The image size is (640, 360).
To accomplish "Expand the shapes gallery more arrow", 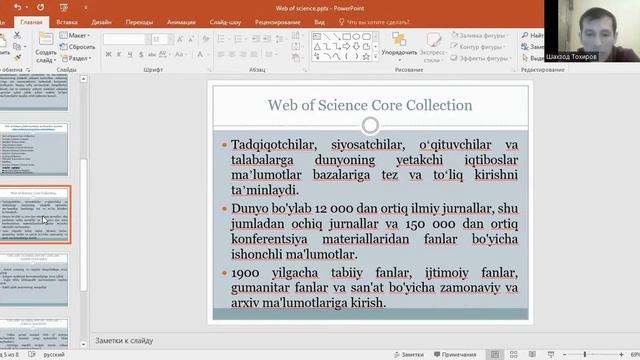I will tap(376, 57).
